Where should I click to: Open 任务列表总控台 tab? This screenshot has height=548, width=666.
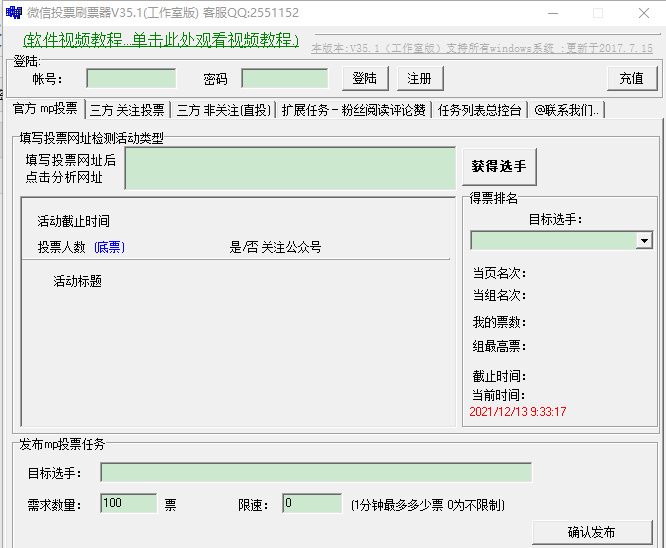(480, 110)
